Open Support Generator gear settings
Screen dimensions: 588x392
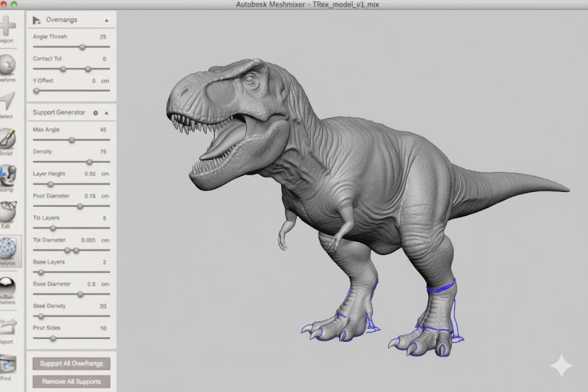click(x=95, y=113)
